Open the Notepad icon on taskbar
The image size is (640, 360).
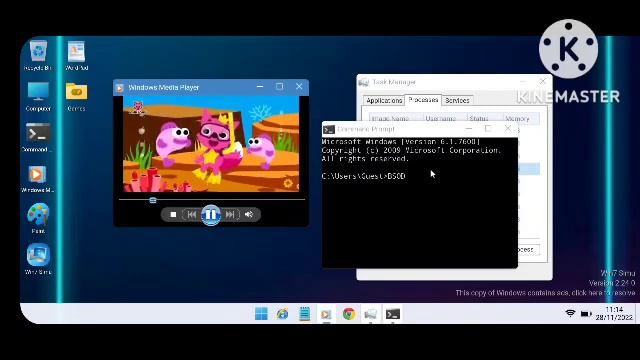(304, 314)
